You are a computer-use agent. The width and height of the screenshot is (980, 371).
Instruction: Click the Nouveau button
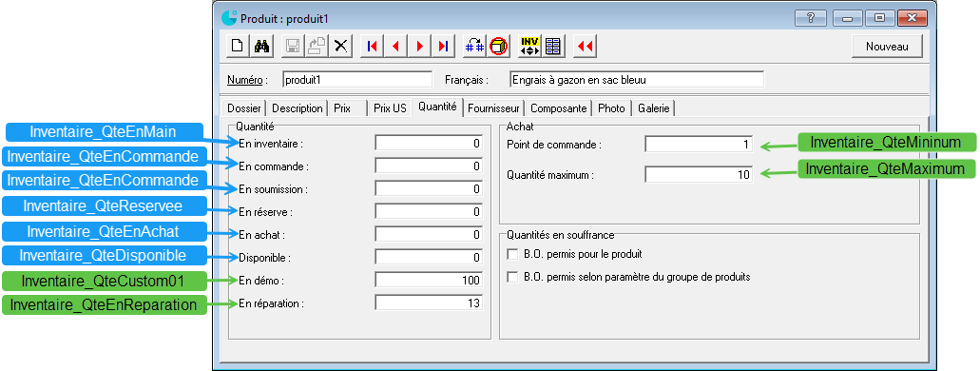(x=887, y=47)
